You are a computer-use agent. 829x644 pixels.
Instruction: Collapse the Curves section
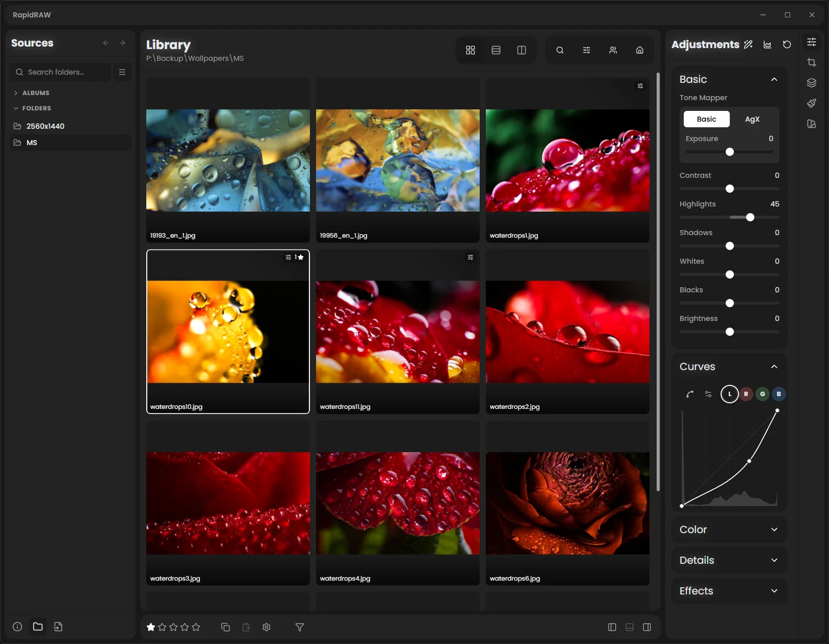pyautogui.click(x=774, y=366)
